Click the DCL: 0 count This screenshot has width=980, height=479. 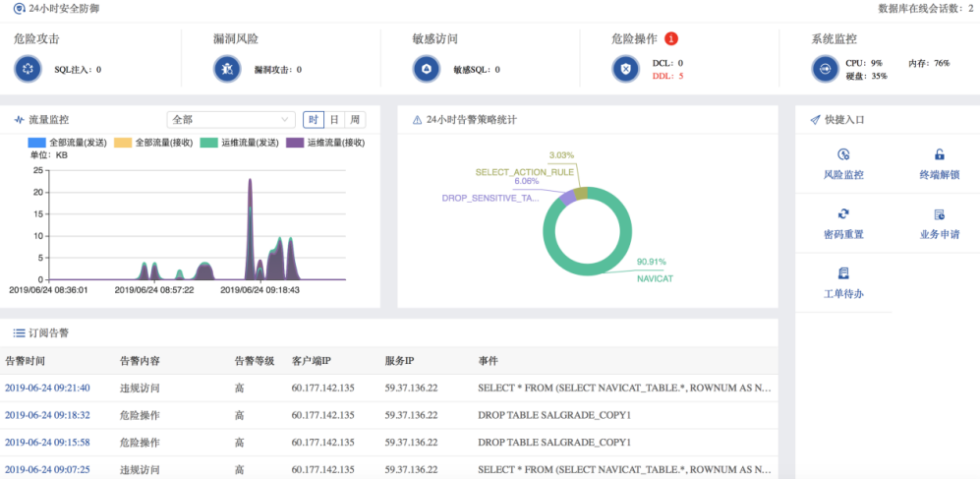(667, 63)
